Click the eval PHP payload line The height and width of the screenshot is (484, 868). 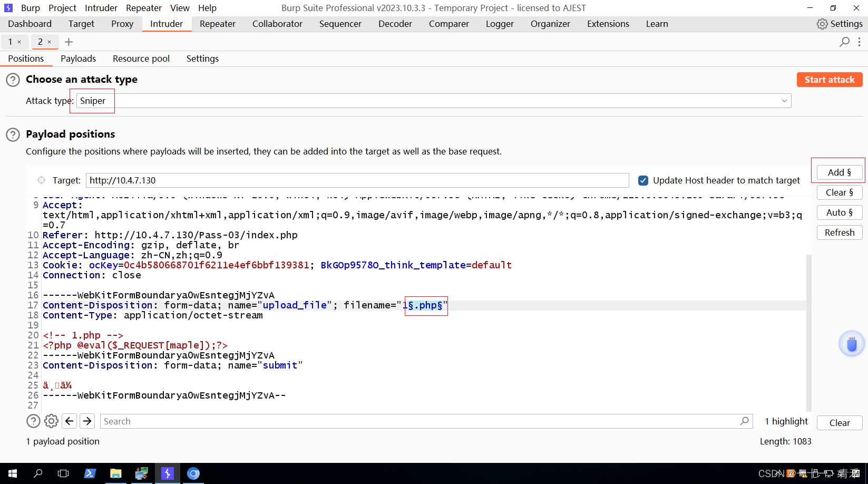tap(135, 345)
